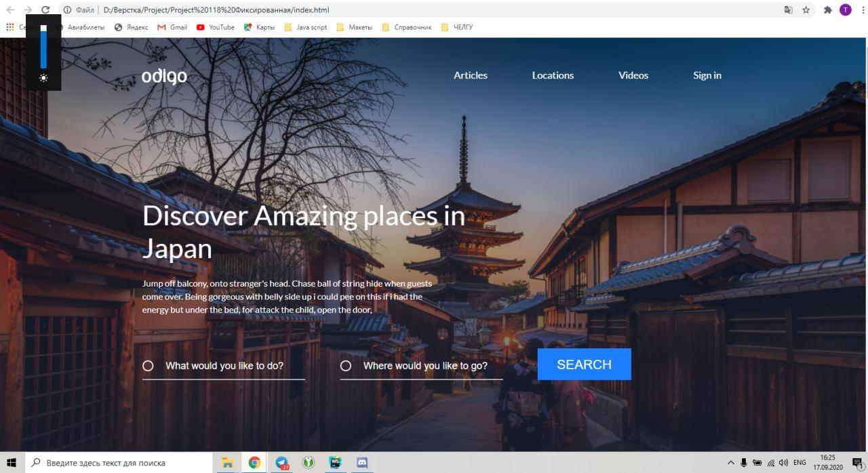Click the sun brightness icon in the overlay
The width and height of the screenshot is (868, 473).
click(x=43, y=78)
